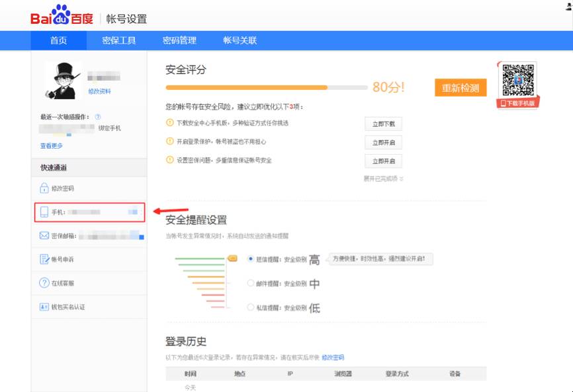Click the help icon next to 最近一次敏感操作
The width and height of the screenshot is (573, 392).
98,116
